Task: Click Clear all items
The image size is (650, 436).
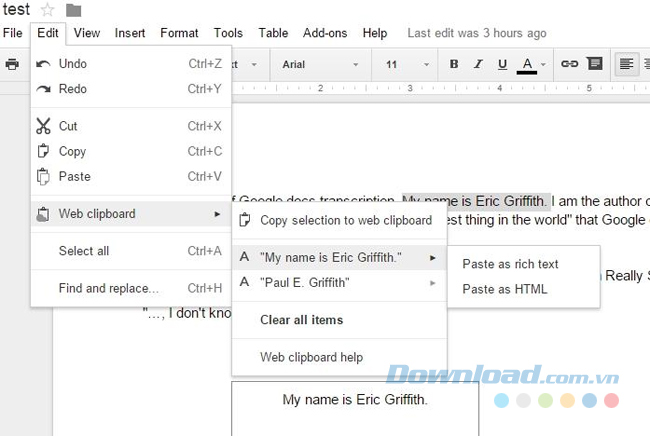Action: (x=340, y=320)
